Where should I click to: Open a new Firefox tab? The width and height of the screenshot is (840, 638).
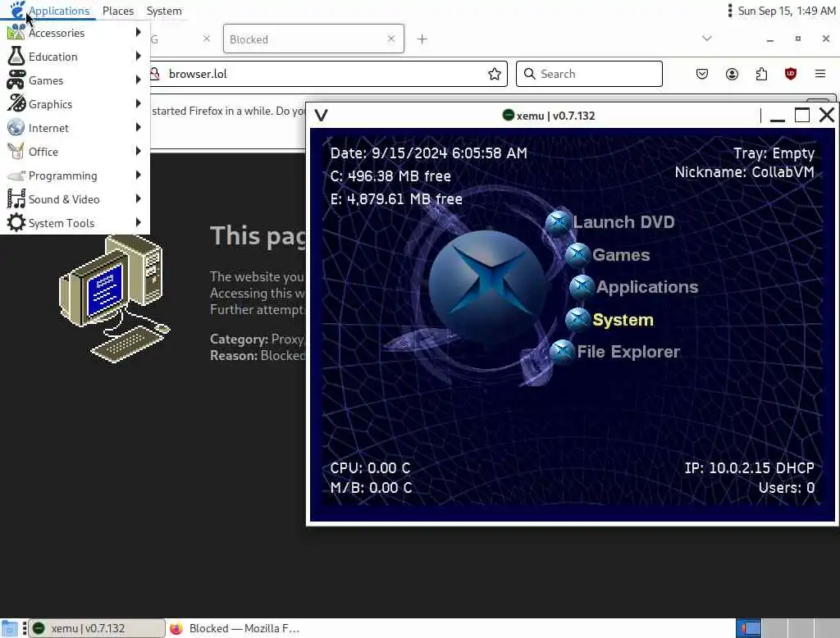(422, 39)
